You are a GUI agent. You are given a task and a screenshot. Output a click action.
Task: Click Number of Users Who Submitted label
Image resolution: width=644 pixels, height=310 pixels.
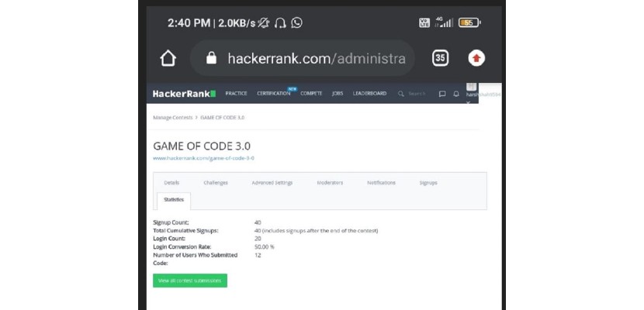(195, 259)
